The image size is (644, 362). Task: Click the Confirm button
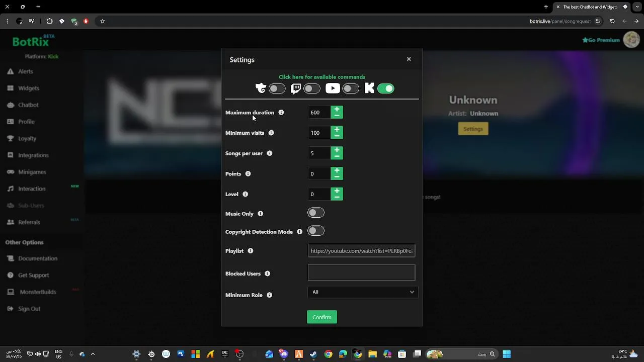click(322, 317)
